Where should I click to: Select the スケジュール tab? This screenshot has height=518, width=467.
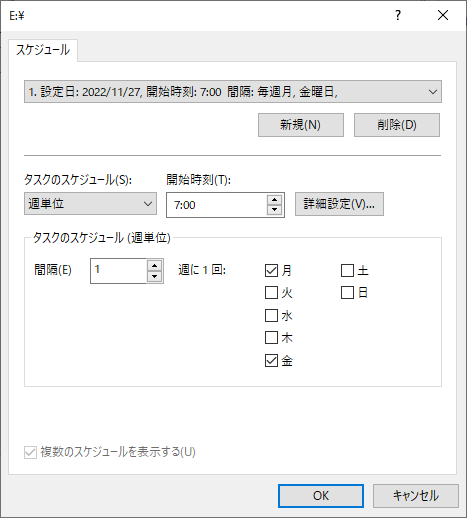pyautogui.click(x=43, y=50)
